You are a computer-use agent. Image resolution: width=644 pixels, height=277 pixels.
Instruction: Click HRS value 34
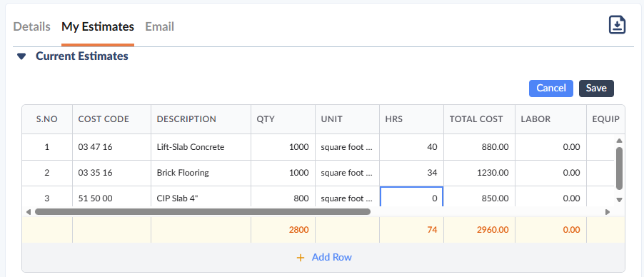432,173
